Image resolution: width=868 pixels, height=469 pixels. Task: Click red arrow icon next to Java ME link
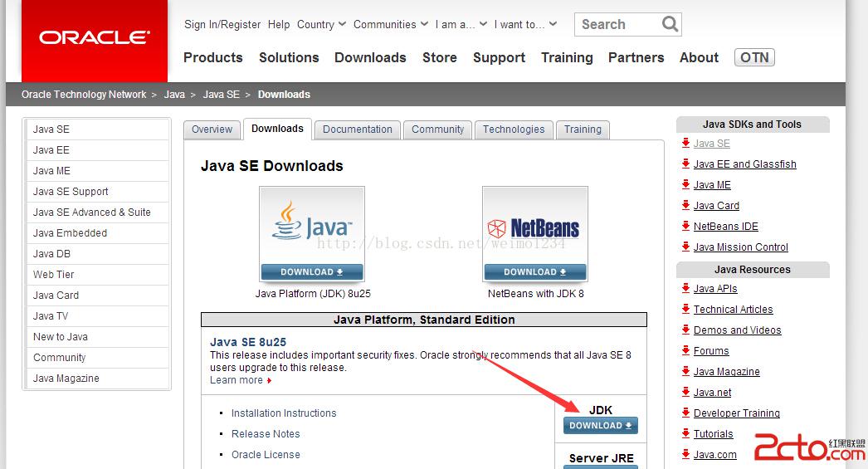tap(686, 184)
